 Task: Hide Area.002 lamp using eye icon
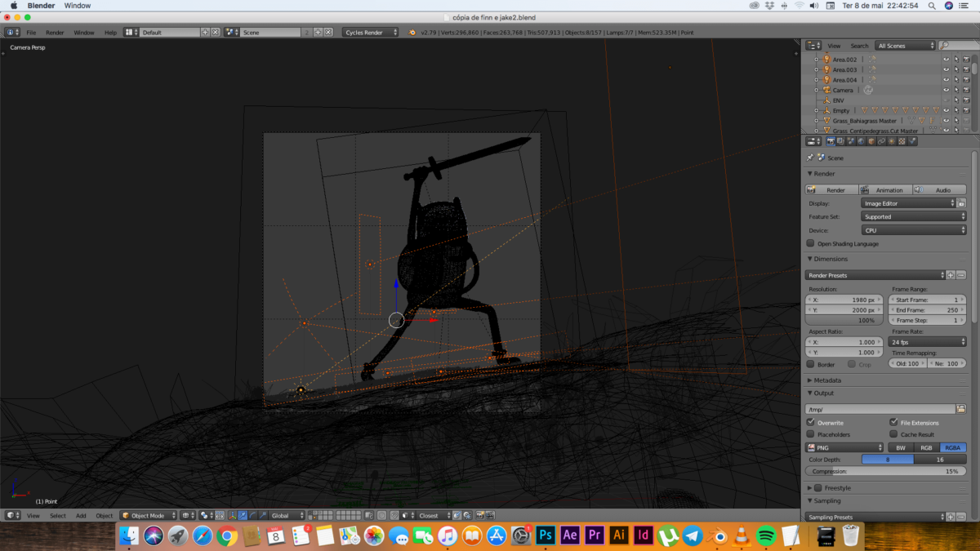pyautogui.click(x=947, y=60)
